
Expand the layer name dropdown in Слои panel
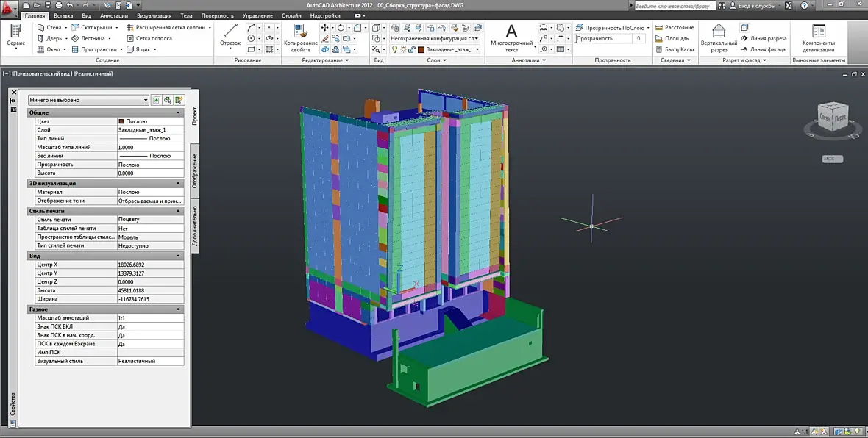[x=477, y=50]
